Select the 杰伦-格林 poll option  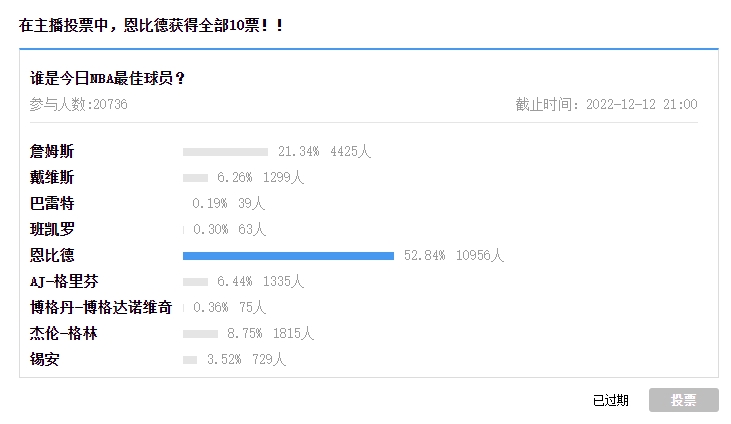[63, 334]
